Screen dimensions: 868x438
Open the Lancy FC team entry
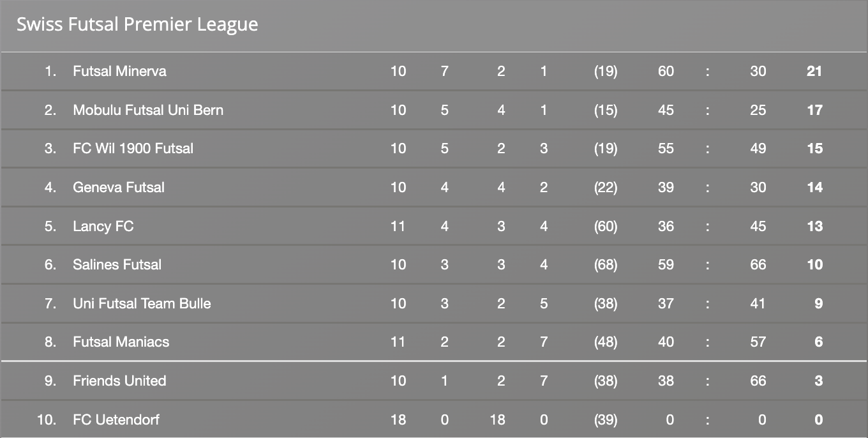coord(103,226)
